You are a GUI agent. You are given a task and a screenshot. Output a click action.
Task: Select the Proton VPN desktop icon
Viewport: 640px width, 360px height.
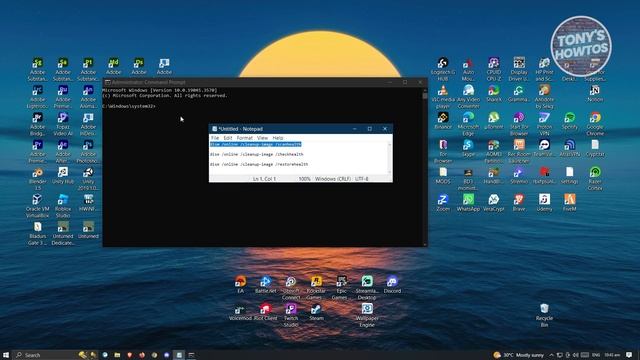point(544,124)
